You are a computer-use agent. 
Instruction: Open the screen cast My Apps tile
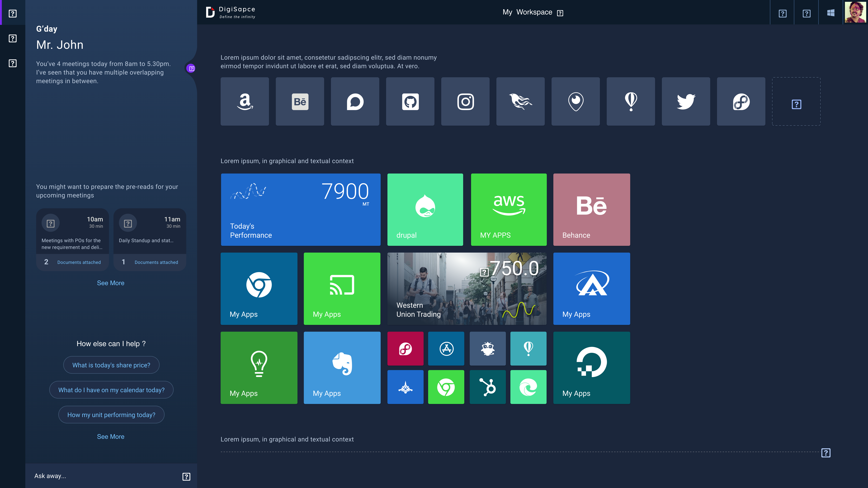(x=342, y=289)
